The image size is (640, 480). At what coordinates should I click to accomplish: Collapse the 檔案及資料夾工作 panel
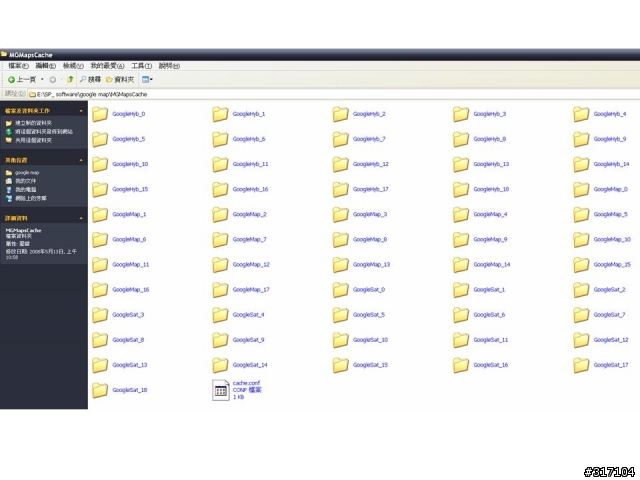(81, 111)
